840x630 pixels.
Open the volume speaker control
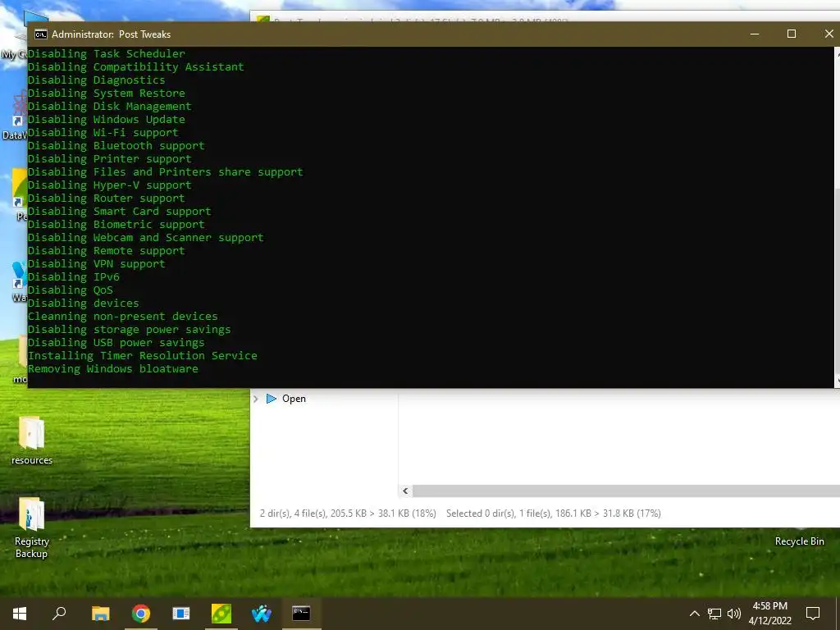pos(734,614)
